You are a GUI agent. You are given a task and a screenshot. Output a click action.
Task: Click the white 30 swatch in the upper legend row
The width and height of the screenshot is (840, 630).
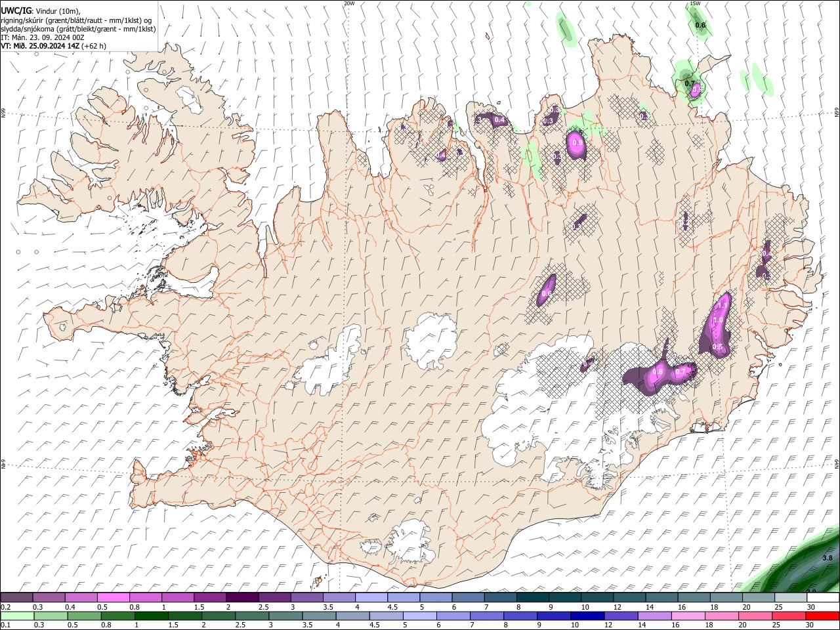[x=823, y=598]
